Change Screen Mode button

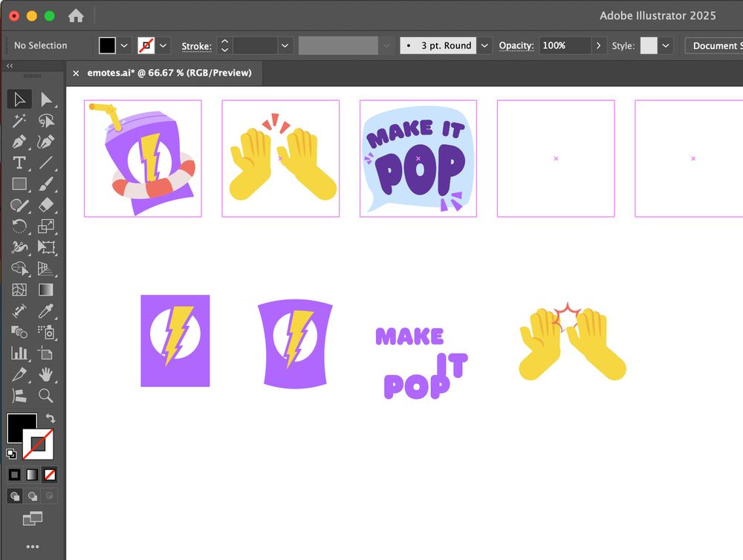33,518
